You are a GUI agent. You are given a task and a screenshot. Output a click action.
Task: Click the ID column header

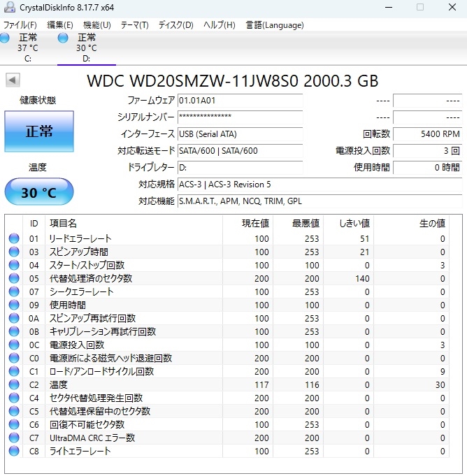pos(34,224)
